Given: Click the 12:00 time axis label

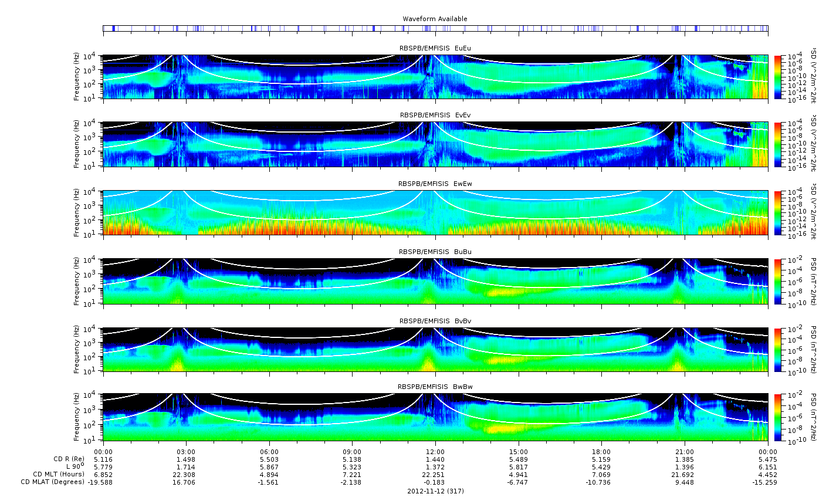Looking at the screenshot, I should [x=435, y=451].
